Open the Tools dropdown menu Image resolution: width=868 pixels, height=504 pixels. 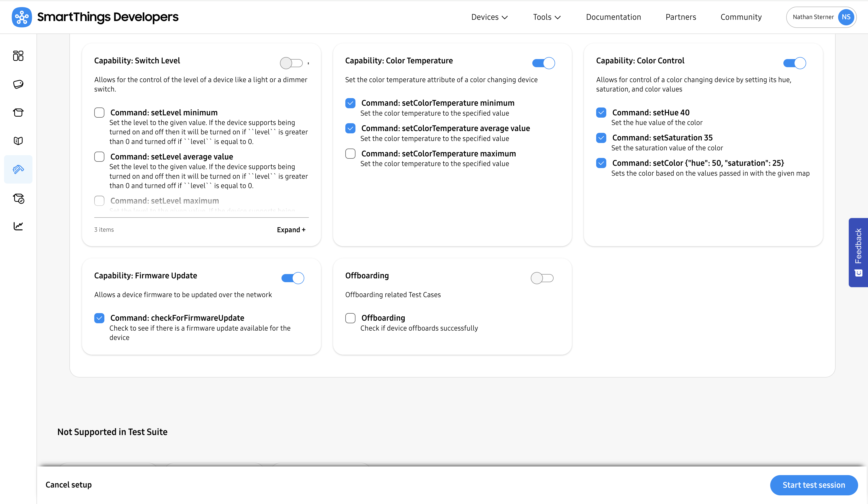[x=547, y=17]
